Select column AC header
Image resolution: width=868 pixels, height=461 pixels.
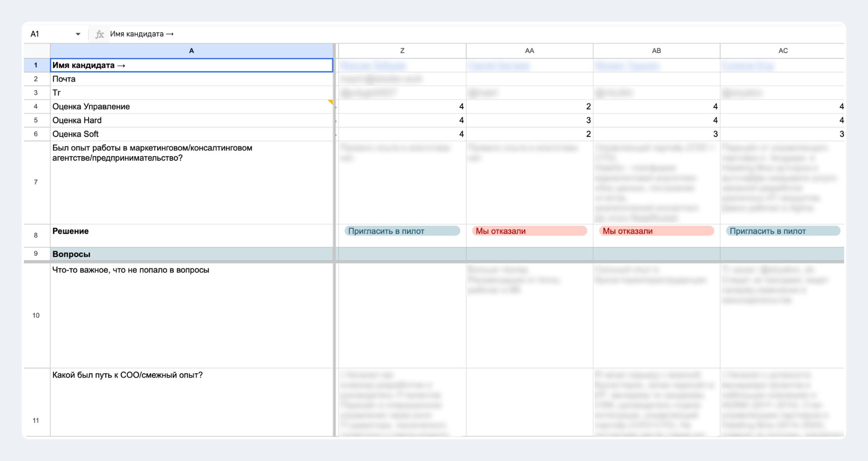783,51
